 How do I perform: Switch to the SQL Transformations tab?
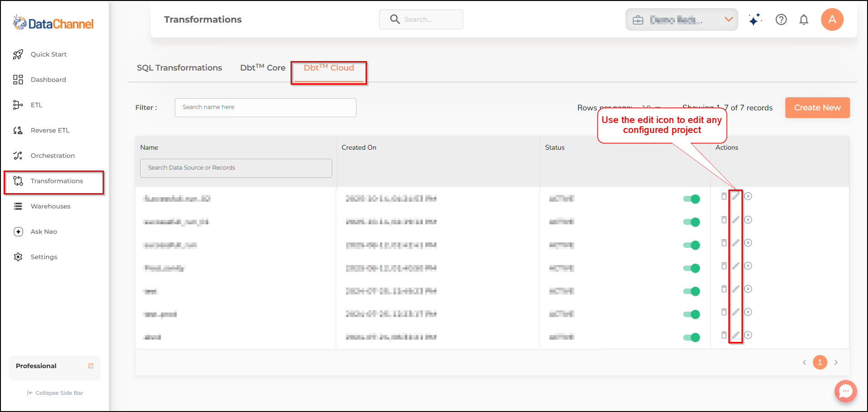click(179, 68)
